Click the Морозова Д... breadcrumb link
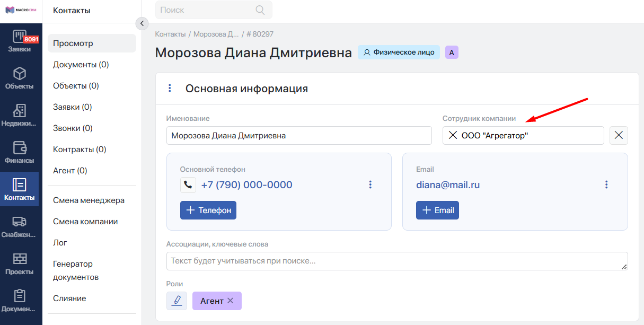The width and height of the screenshot is (644, 325). 216,34
